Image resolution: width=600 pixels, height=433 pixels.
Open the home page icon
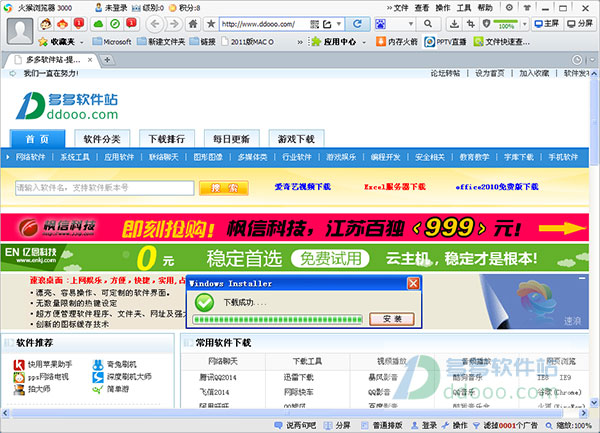click(x=193, y=24)
